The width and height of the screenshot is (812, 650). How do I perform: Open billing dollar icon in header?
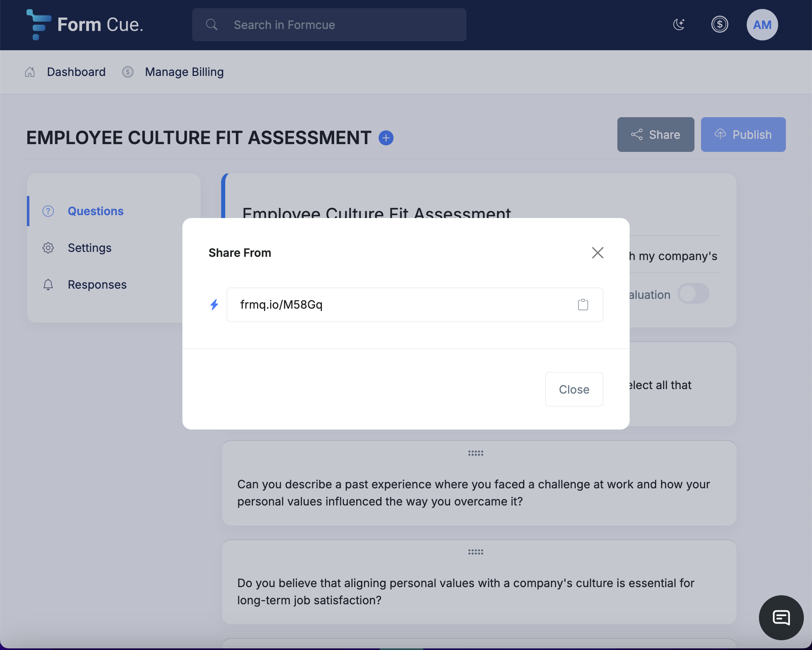(719, 24)
